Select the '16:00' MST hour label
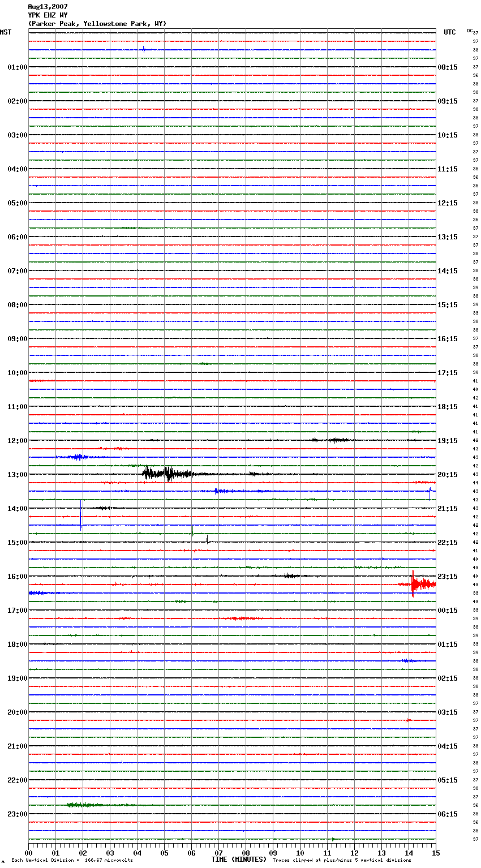Viewport: 481px width, 868px height. pyautogui.click(x=18, y=577)
